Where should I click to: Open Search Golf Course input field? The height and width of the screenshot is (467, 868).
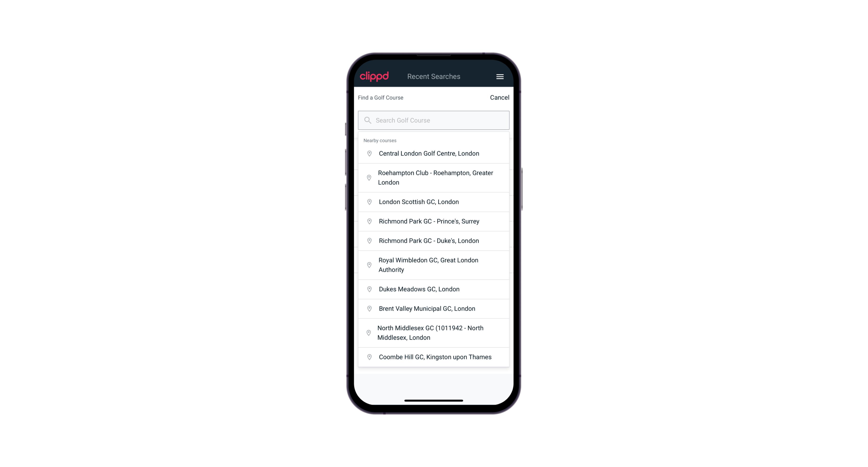click(x=434, y=120)
